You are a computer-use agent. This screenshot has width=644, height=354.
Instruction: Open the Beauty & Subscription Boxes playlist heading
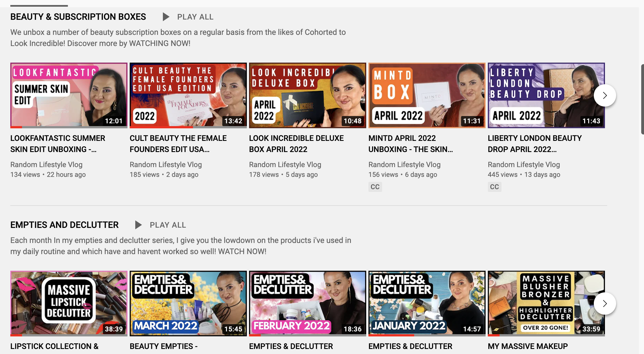[78, 17]
